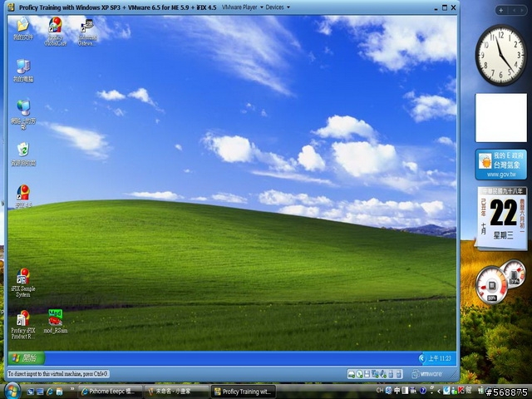This screenshot has width=532, height=399.
Task: Add a gadget with the sidebar plus button
Action: point(500,11)
